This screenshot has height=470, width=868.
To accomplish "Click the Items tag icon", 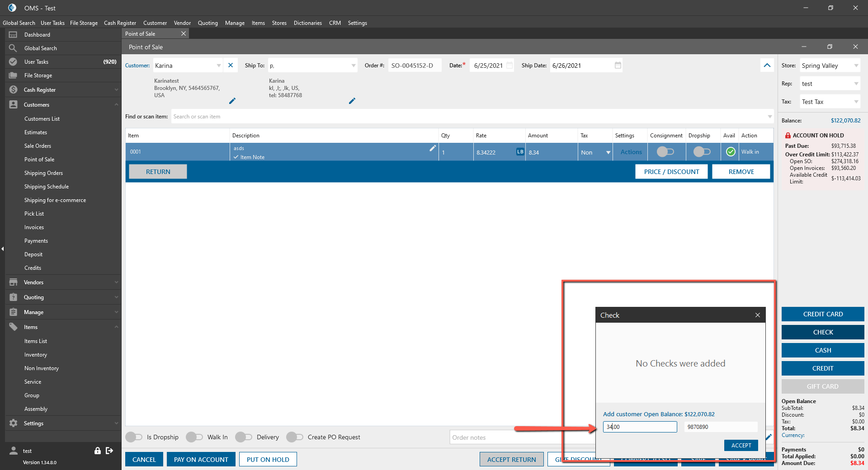I will (13, 327).
